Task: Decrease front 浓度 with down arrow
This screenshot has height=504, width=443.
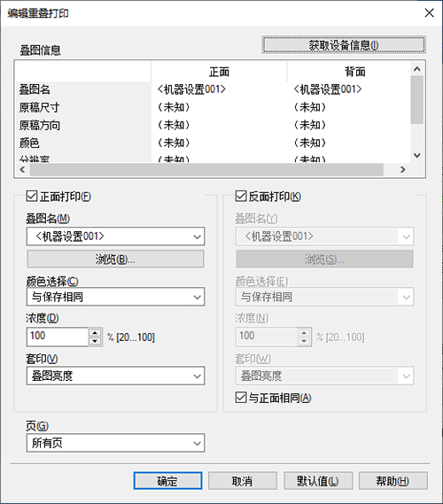Action: click(x=95, y=341)
